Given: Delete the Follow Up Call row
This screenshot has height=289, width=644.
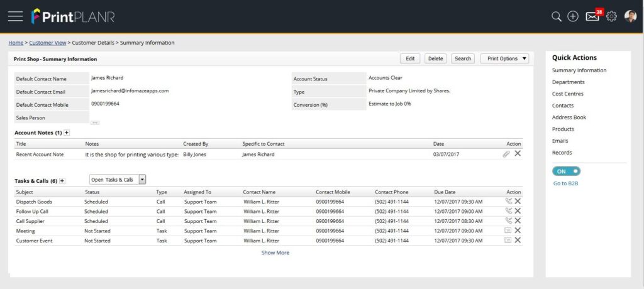Looking at the screenshot, I should [x=518, y=211].
